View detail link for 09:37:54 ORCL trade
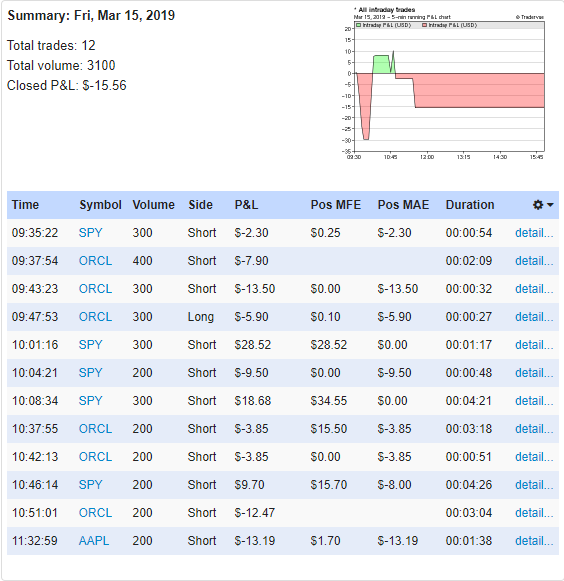This screenshot has height=581, width=564. coord(534,261)
